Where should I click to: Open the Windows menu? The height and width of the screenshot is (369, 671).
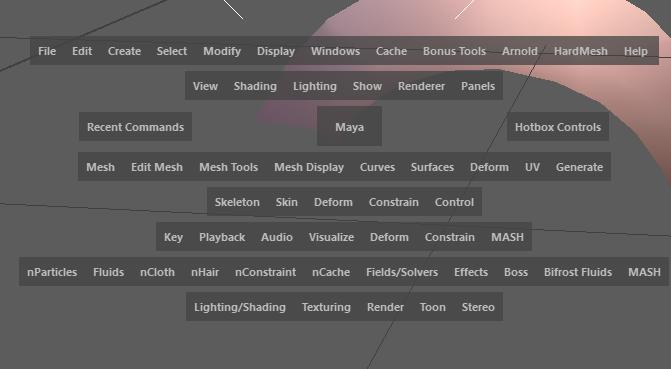[335, 51]
